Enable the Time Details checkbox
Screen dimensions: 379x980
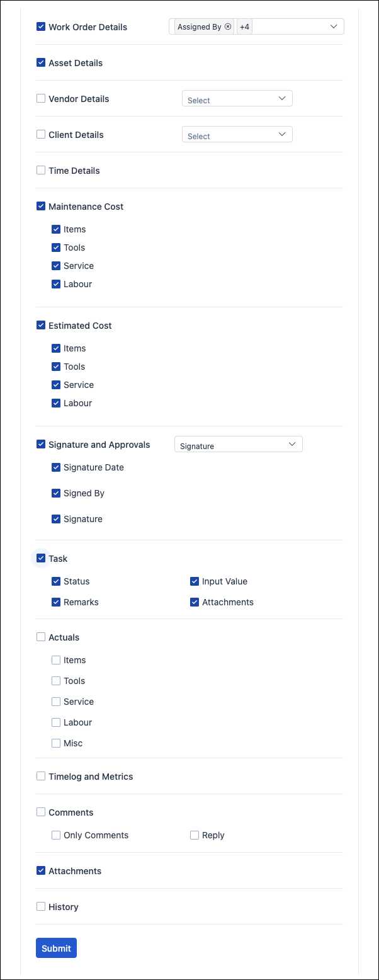tap(41, 171)
